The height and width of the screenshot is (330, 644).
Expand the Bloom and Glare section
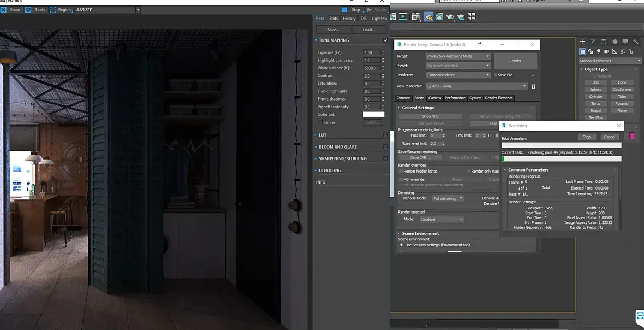(338, 147)
